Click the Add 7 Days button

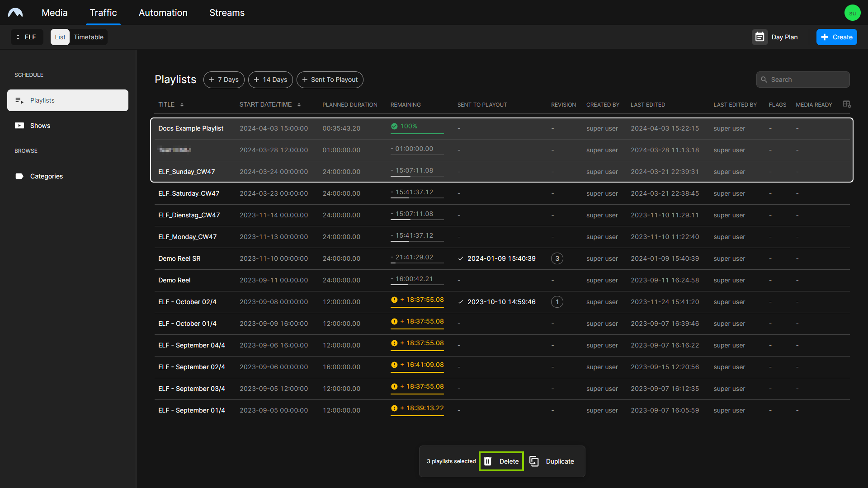[x=224, y=79]
